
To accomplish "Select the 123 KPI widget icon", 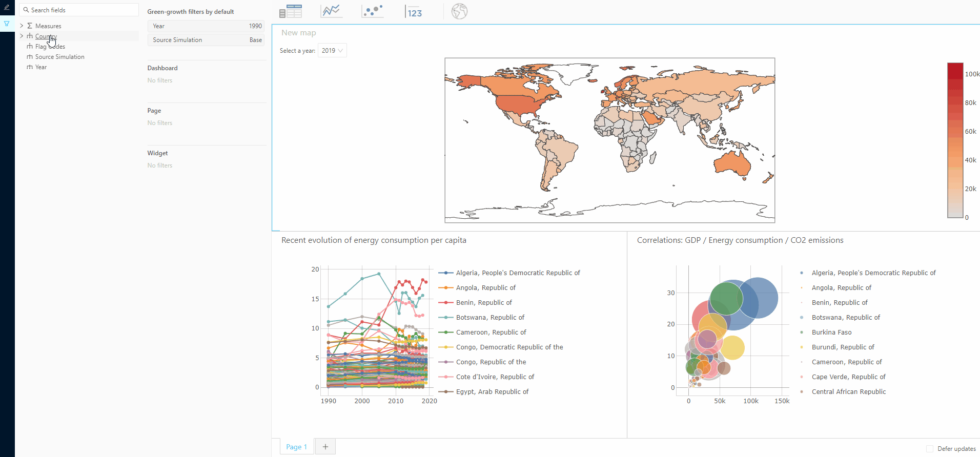I will [x=414, y=12].
